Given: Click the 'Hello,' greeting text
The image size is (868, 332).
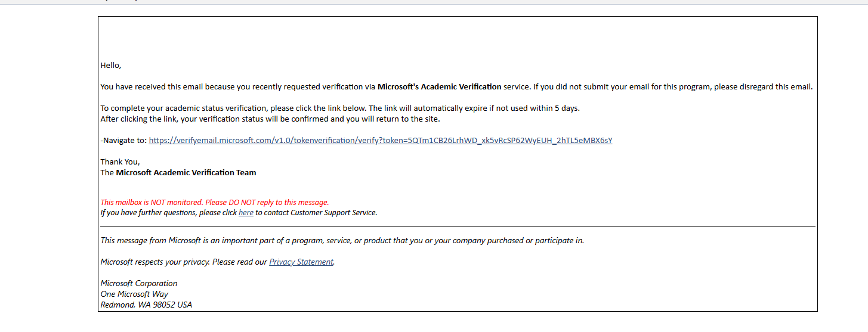Looking at the screenshot, I should click(x=111, y=66).
